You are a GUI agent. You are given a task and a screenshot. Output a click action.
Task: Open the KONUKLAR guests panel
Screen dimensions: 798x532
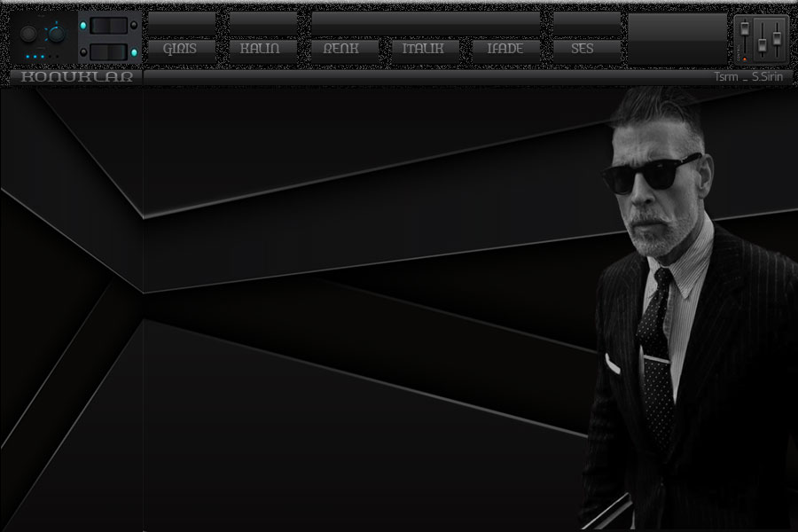[x=76, y=77]
